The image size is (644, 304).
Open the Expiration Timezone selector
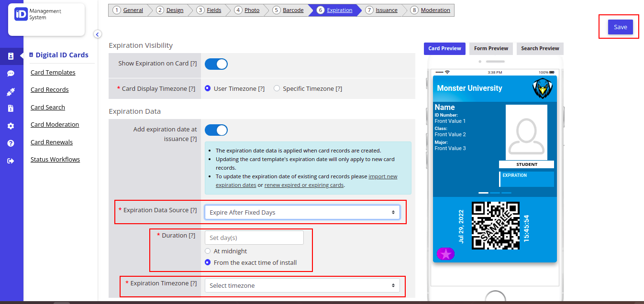tap(302, 285)
